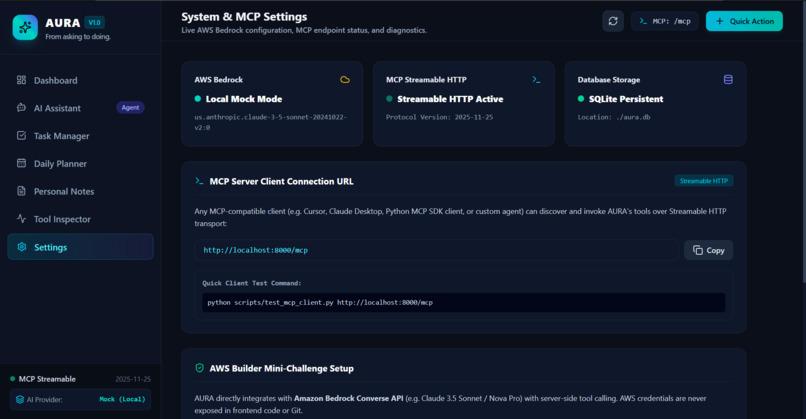The image size is (806, 419).
Task: Click the Settings gear icon in sidebar
Action: click(22, 247)
